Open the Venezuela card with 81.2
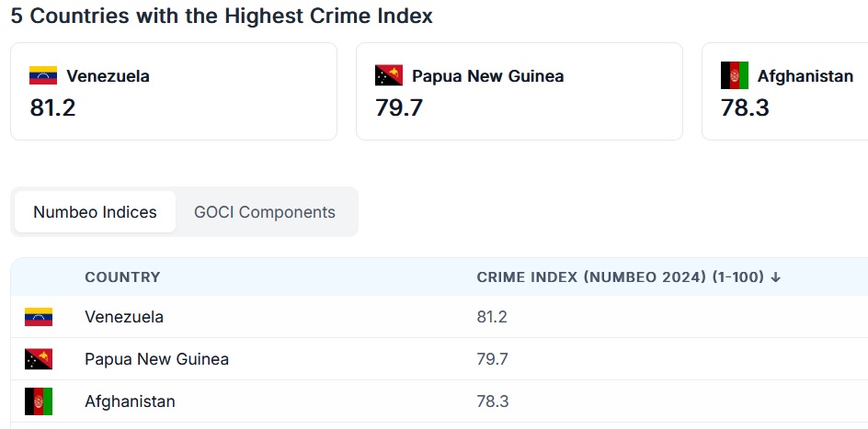The height and width of the screenshot is (429, 868). click(174, 91)
